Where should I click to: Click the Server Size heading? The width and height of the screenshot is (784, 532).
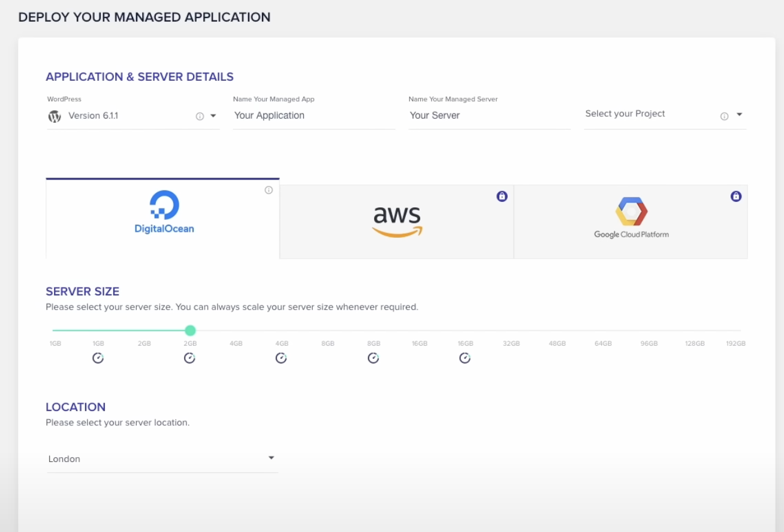83,292
